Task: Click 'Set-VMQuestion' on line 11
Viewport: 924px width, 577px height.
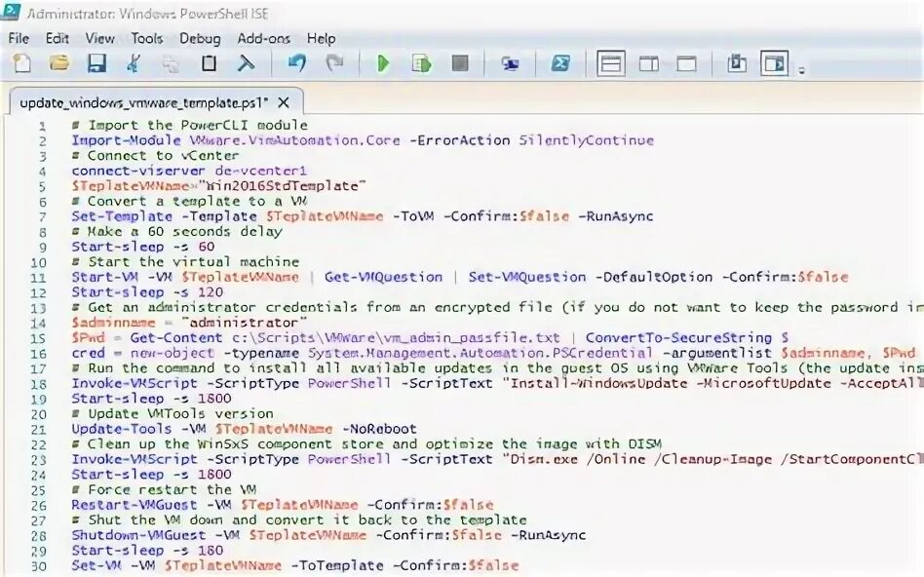Action: (527, 277)
